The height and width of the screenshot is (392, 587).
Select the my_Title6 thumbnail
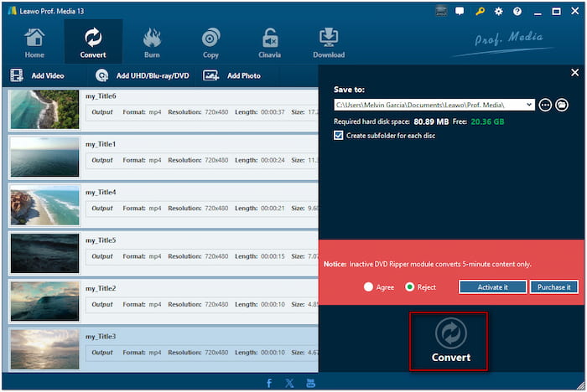click(x=44, y=109)
